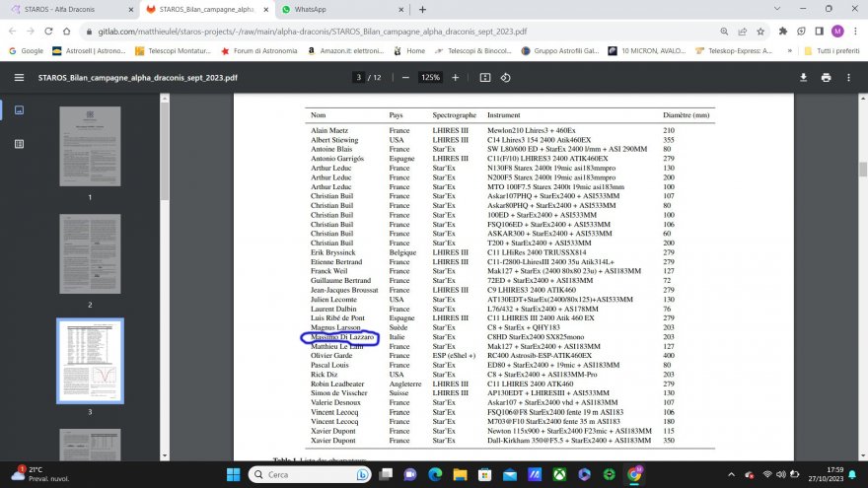Download the PDF file
Viewport: 868px width, 488px height.
tap(802, 77)
